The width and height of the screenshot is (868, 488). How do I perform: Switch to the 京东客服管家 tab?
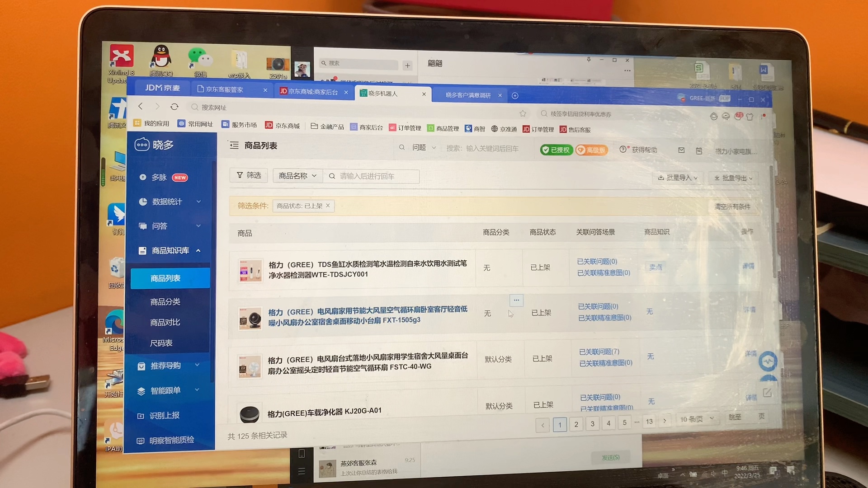(225, 89)
